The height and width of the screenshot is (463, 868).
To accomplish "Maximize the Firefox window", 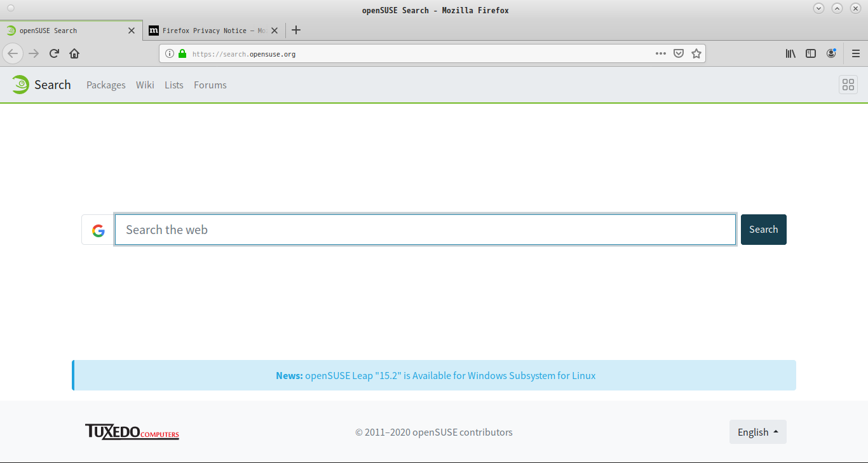I will click(837, 8).
